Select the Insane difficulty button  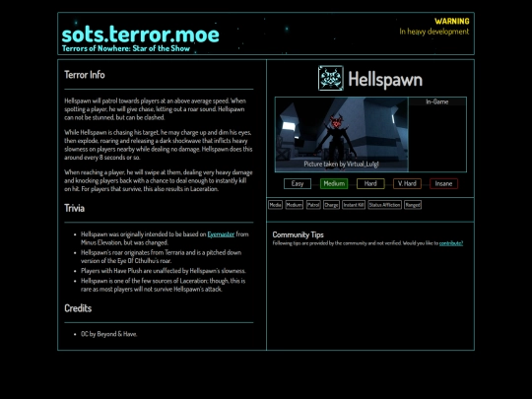coord(443,183)
